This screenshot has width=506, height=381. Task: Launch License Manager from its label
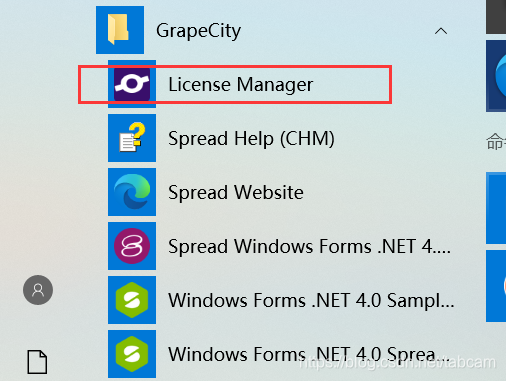240,85
